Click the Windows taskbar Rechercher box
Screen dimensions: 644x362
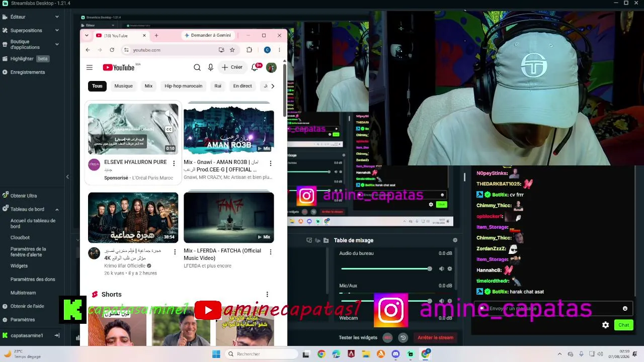pyautogui.click(x=261, y=354)
